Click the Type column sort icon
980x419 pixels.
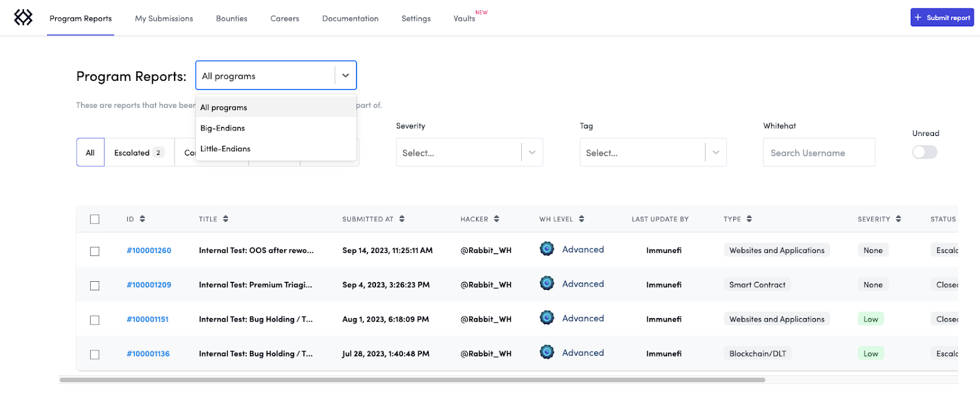click(x=749, y=219)
